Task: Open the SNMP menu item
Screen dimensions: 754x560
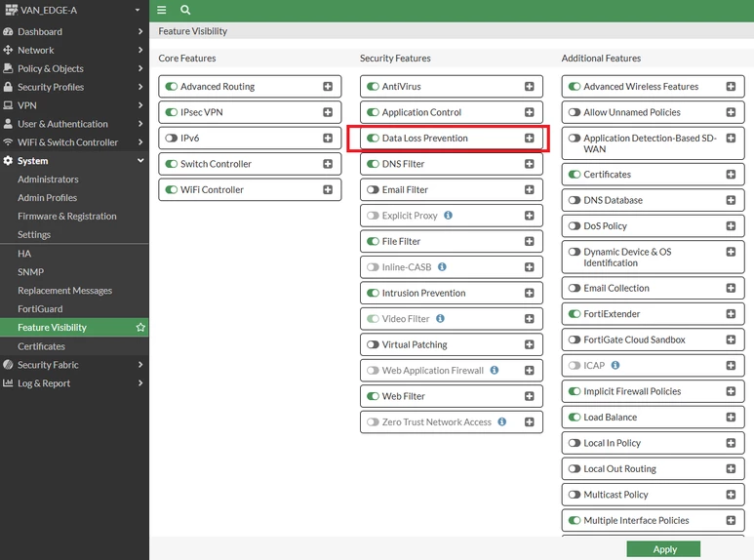Action: 31,272
